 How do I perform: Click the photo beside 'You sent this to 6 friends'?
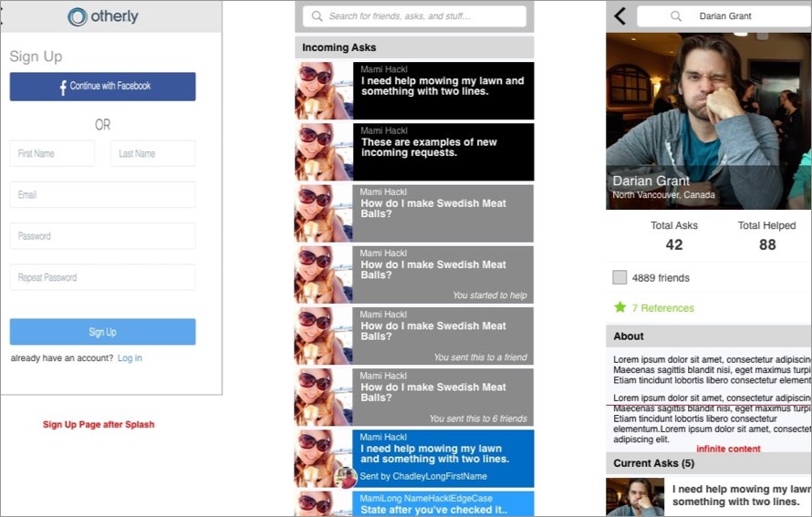tap(324, 397)
